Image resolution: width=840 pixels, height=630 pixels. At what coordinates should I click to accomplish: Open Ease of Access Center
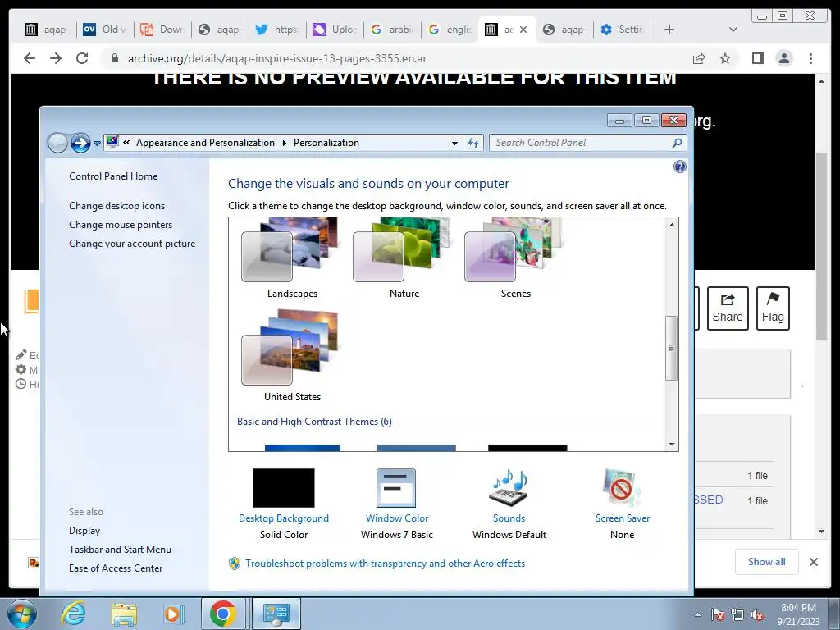coord(115,568)
